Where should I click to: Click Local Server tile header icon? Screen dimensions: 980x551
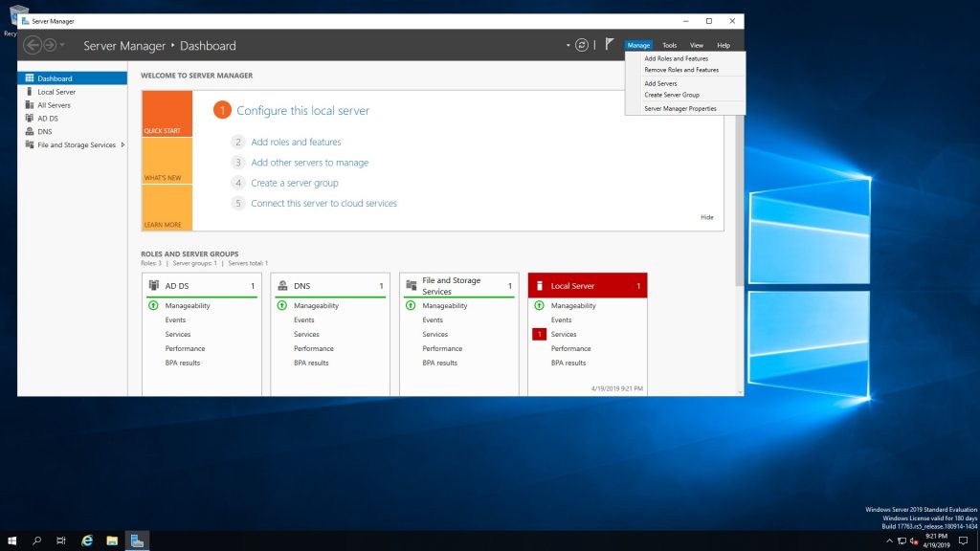[x=540, y=285]
